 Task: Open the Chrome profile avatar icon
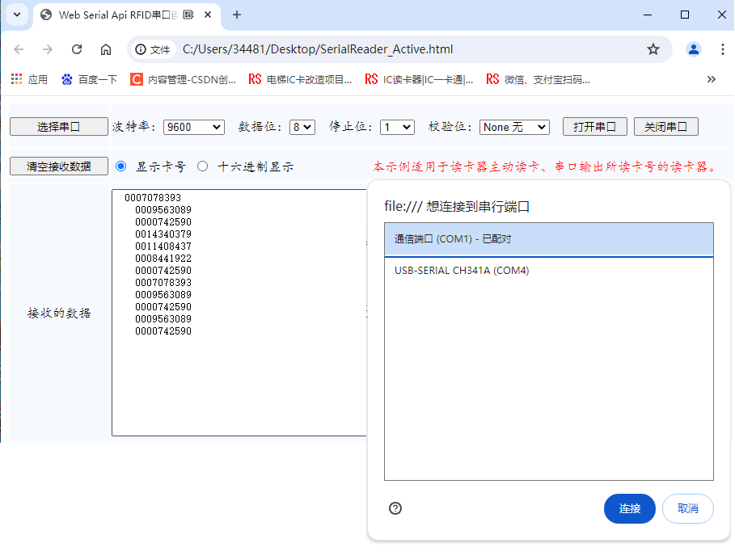point(693,49)
